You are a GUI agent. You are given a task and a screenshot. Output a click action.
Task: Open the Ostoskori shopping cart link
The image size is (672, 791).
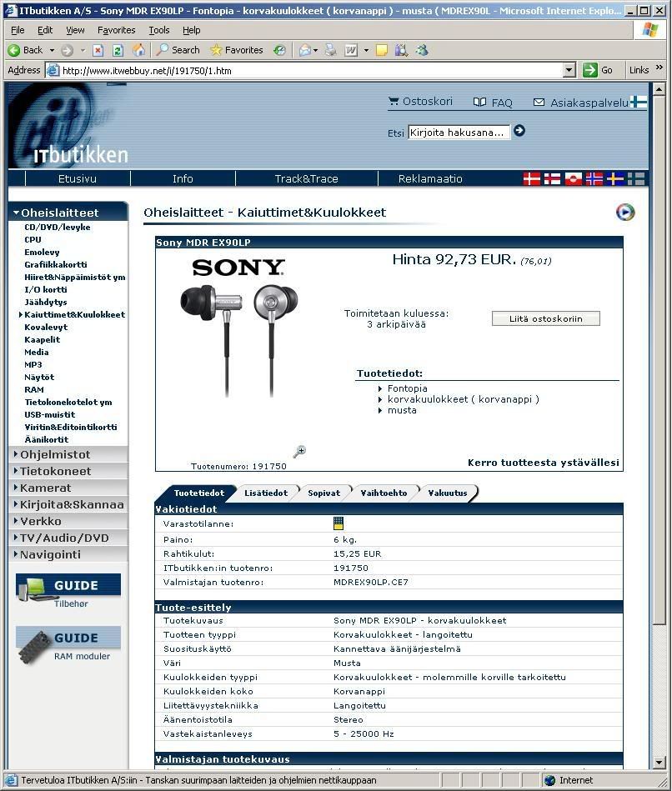click(x=420, y=102)
